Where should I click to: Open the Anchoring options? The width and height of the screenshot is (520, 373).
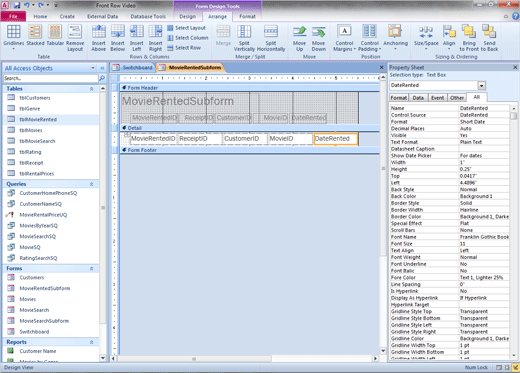point(395,37)
